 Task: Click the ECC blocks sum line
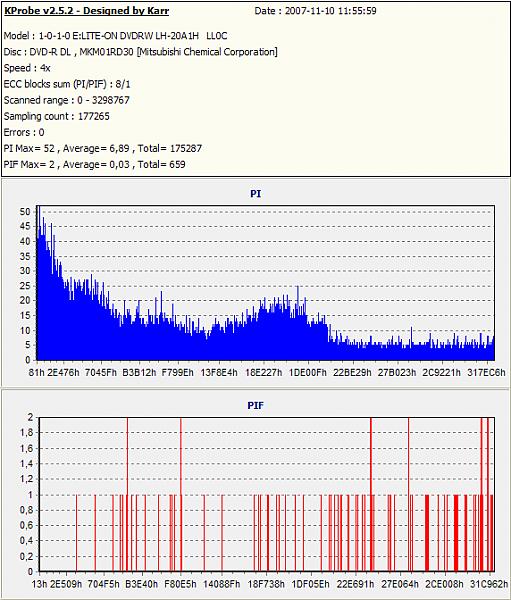pos(67,84)
